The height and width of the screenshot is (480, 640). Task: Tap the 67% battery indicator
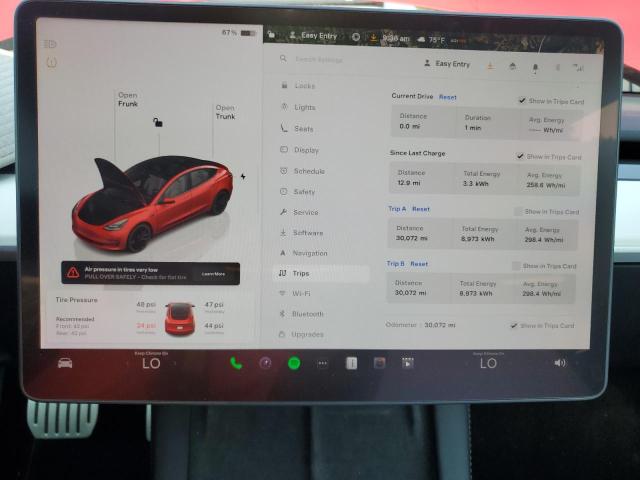[x=239, y=33]
